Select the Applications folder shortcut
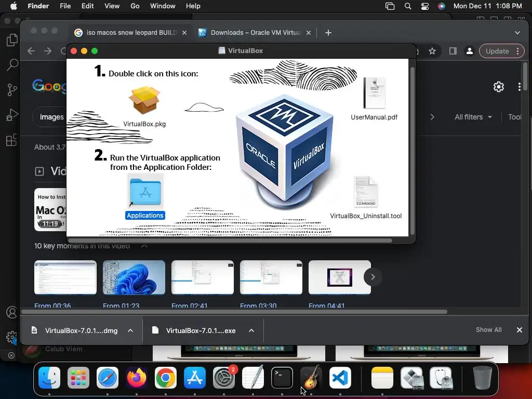 point(145,191)
